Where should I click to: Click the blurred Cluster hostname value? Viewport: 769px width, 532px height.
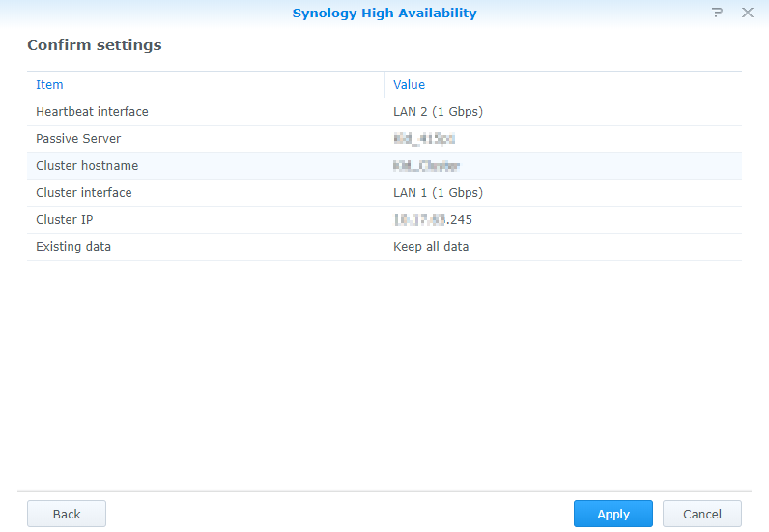[x=426, y=166]
